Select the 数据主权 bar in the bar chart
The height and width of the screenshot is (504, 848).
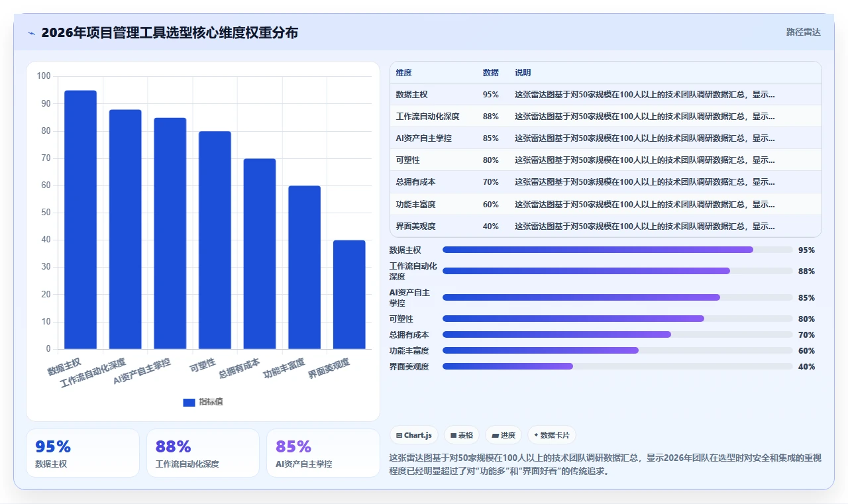(x=80, y=220)
